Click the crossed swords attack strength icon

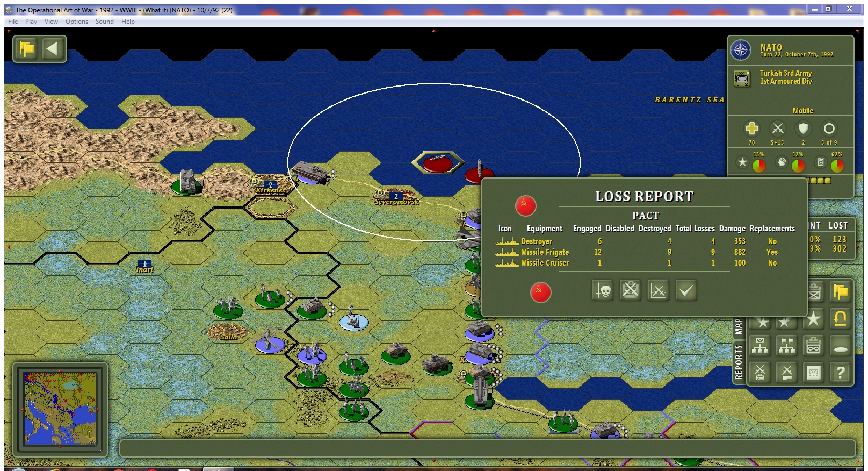(777, 129)
